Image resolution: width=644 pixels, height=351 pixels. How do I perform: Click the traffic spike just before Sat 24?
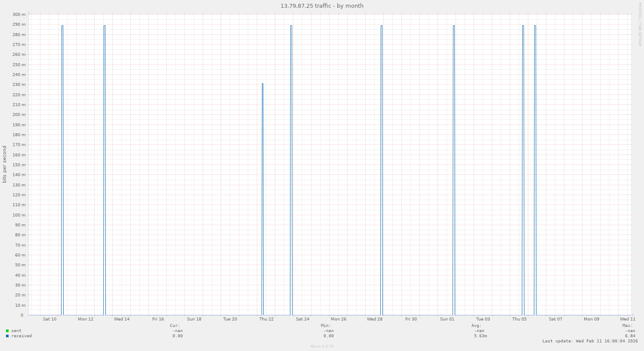tap(291, 172)
